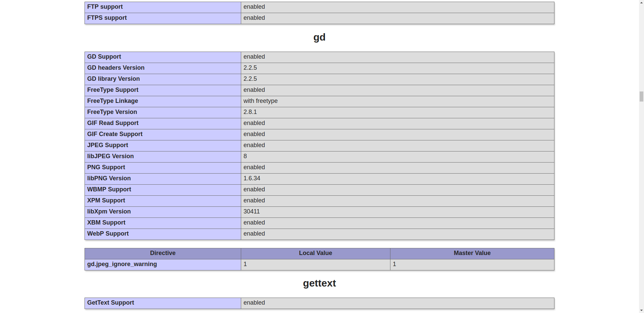
Task: Click the 'enabled' value for WebP Support
Action: tap(254, 234)
